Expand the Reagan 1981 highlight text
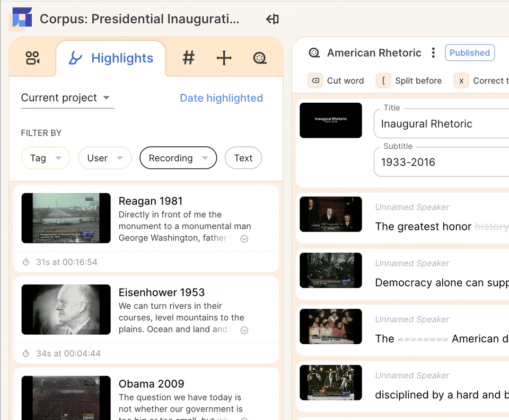This screenshot has height=420, width=509. 244,239
